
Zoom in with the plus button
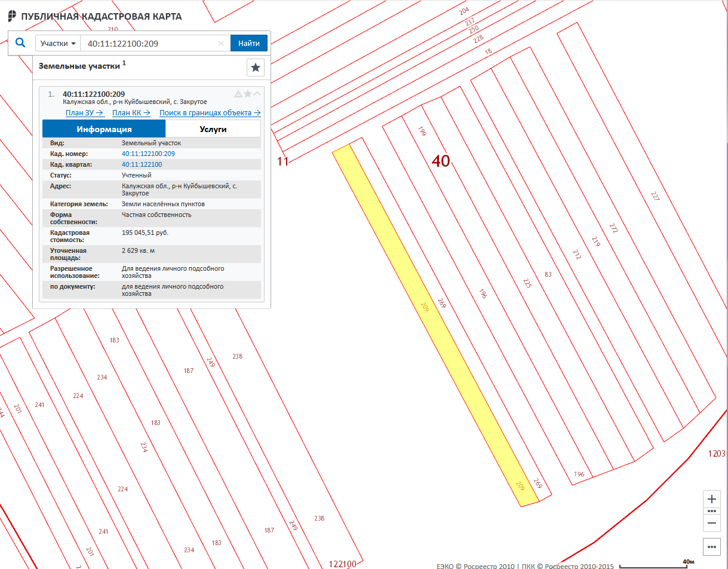pyautogui.click(x=711, y=499)
